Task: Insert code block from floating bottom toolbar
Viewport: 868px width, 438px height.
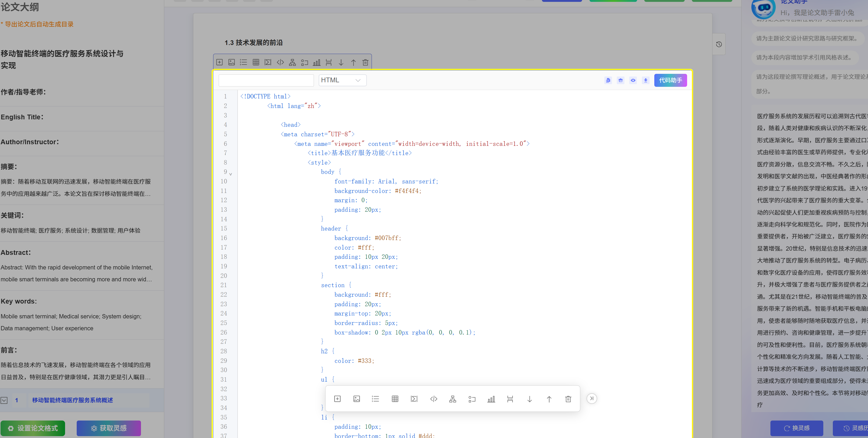Action: [x=433, y=399]
